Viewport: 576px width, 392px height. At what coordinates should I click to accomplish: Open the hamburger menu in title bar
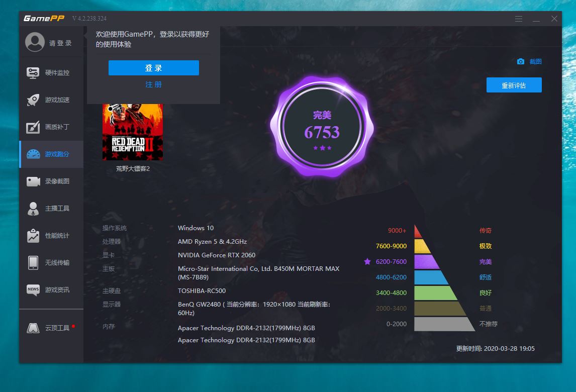(x=519, y=19)
